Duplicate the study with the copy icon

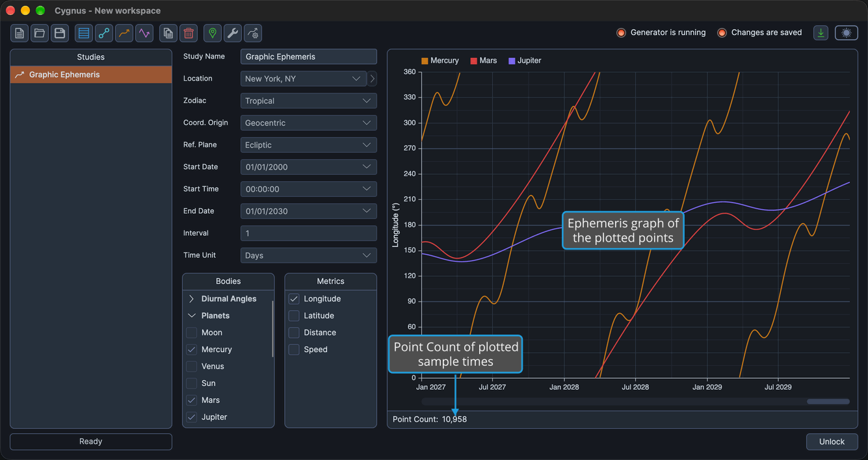[x=168, y=33]
